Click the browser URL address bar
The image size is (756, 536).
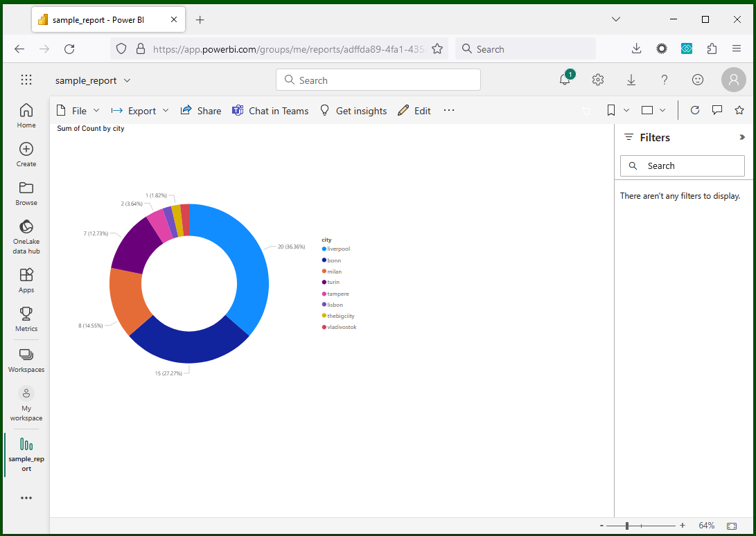click(x=280, y=48)
